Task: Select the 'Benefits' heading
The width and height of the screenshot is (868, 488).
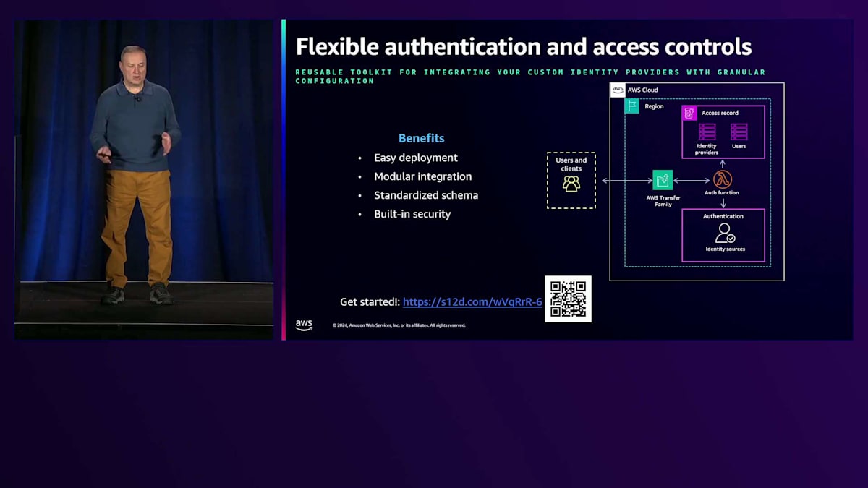Action: pyautogui.click(x=422, y=138)
